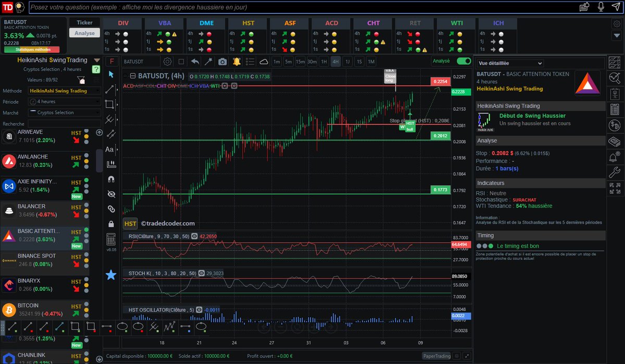This screenshot has width=625, height=364.
Task: Toggle the CHT indicator overlay
Action: (x=161, y=86)
